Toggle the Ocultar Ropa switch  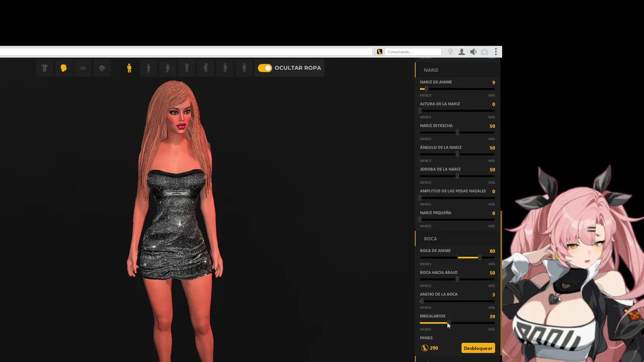point(265,68)
